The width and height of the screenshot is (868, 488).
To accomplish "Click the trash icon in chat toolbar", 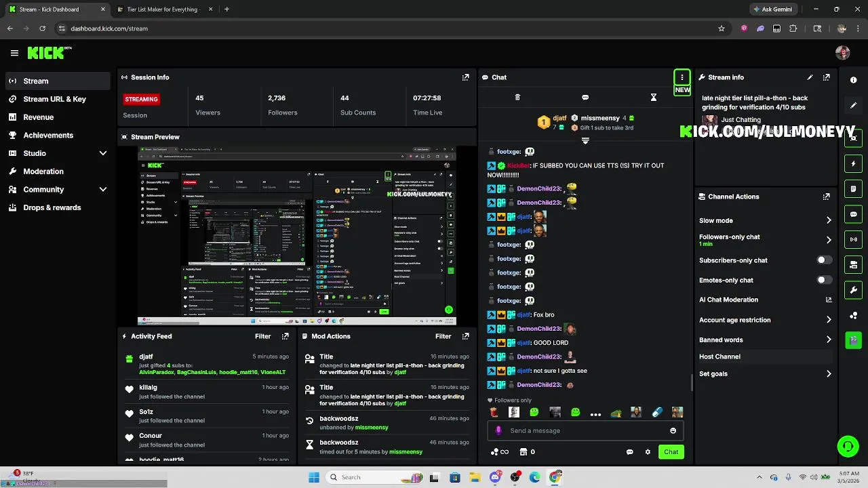I will point(517,98).
